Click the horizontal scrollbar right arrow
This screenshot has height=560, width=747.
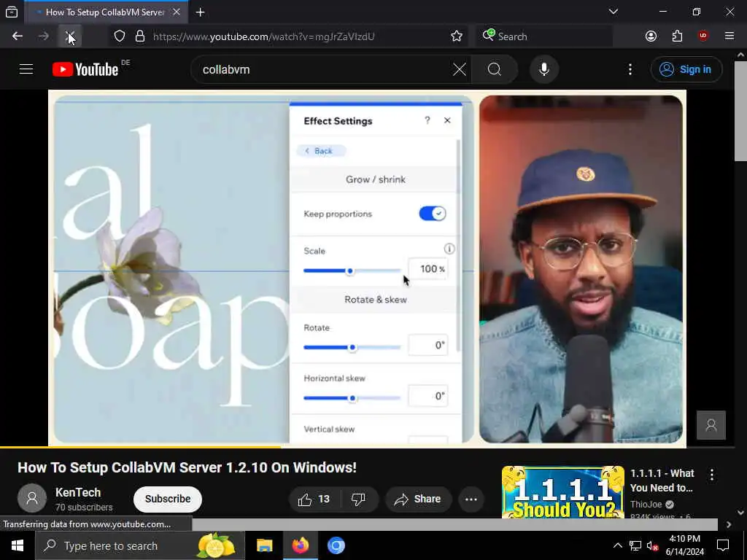(x=729, y=524)
